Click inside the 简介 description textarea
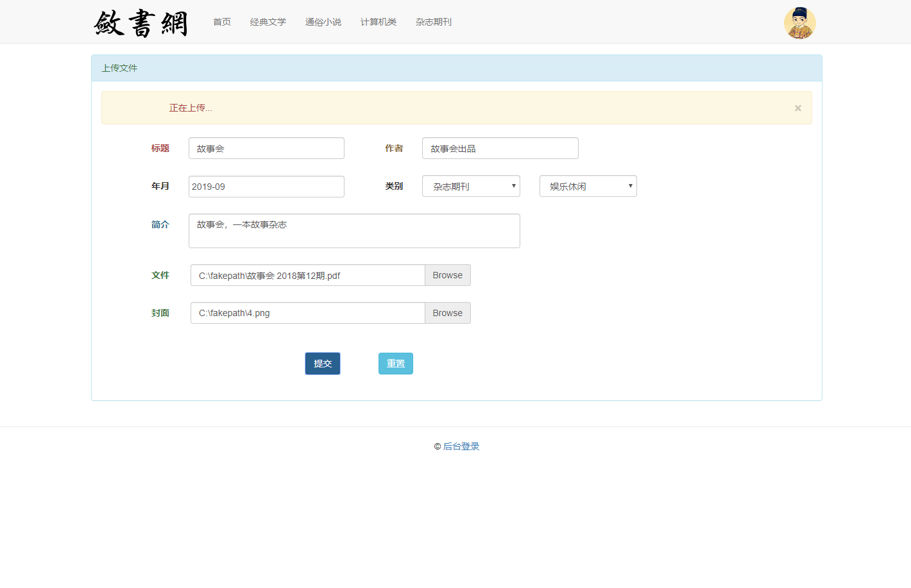This screenshot has width=911, height=588. point(353,230)
